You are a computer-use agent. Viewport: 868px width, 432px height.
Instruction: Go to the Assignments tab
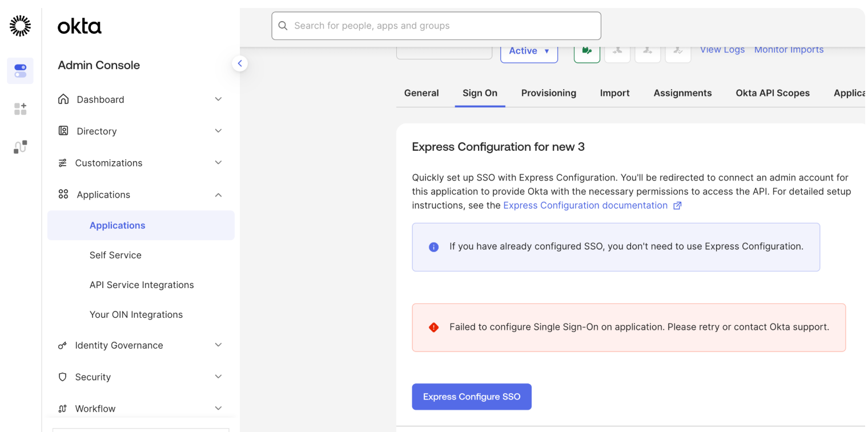pos(682,93)
